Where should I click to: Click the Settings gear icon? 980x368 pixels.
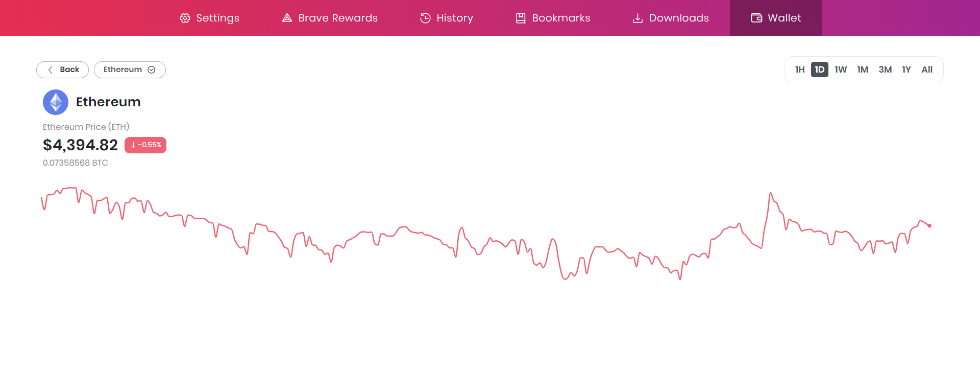tap(185, 18)
